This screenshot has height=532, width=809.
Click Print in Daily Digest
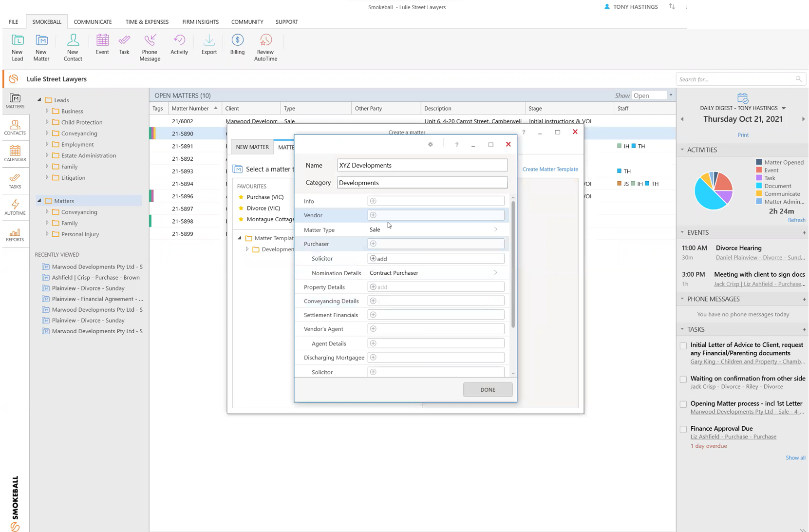[x=743, y=135]
